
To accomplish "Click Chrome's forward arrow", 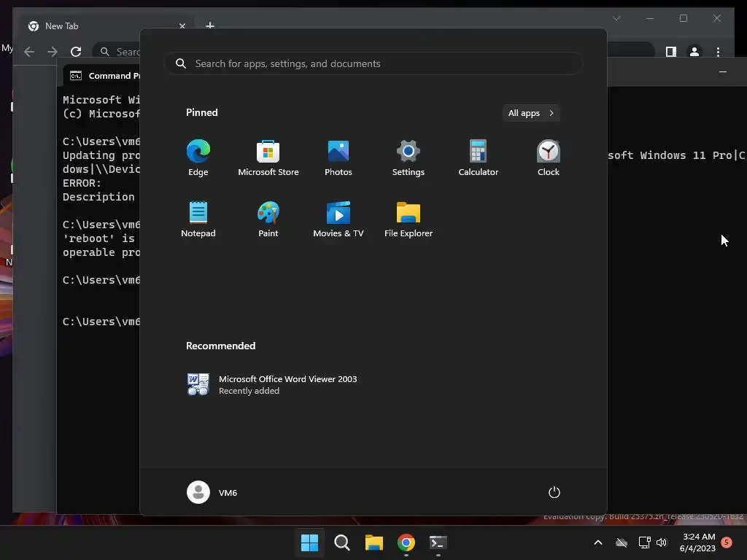I will 53,52.
